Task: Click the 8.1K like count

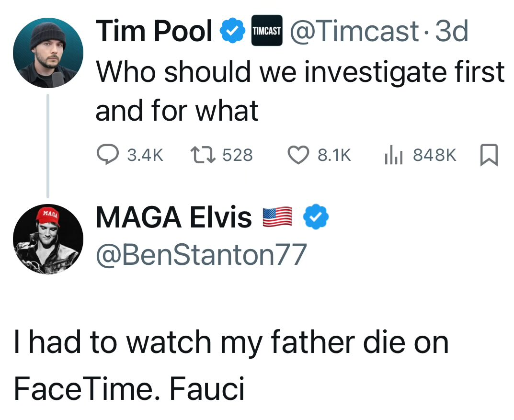Action: (x=334, y=154)
